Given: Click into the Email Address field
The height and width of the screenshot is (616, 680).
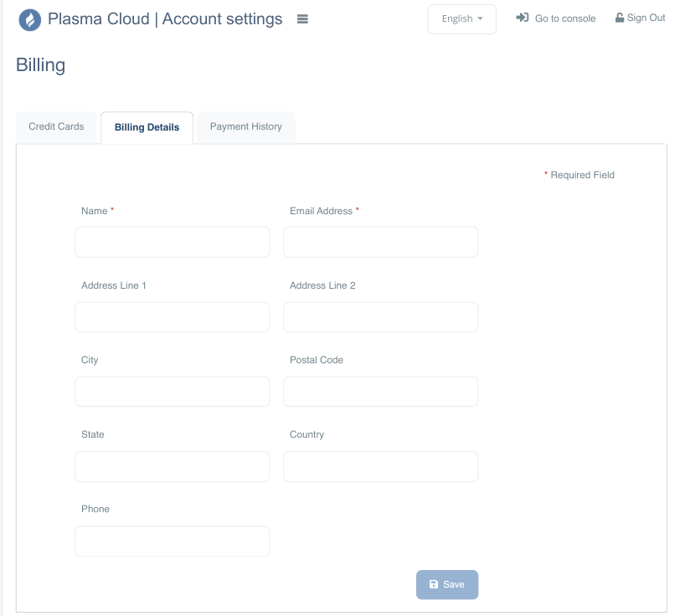Looking at the screenshot, I should pos(381,242).
